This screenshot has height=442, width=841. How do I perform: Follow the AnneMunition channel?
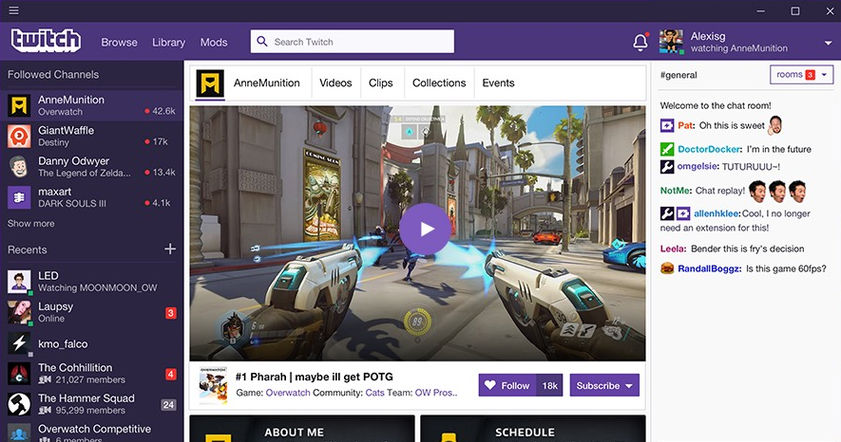click(x=507, y=385)
